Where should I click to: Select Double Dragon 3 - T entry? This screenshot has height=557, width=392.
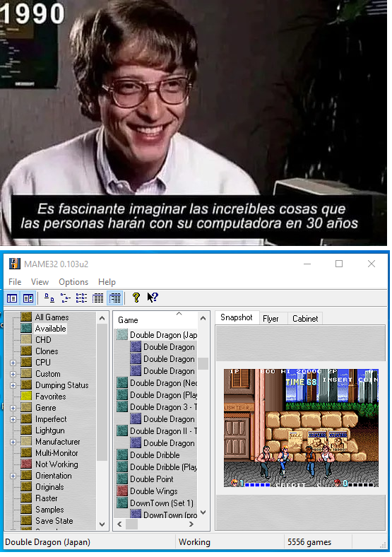point(163,407)
